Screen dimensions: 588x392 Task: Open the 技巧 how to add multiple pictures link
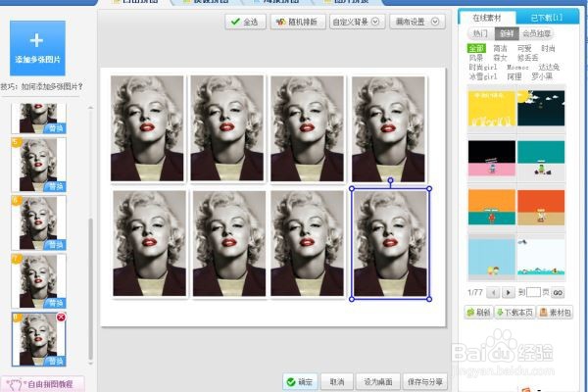41,86
